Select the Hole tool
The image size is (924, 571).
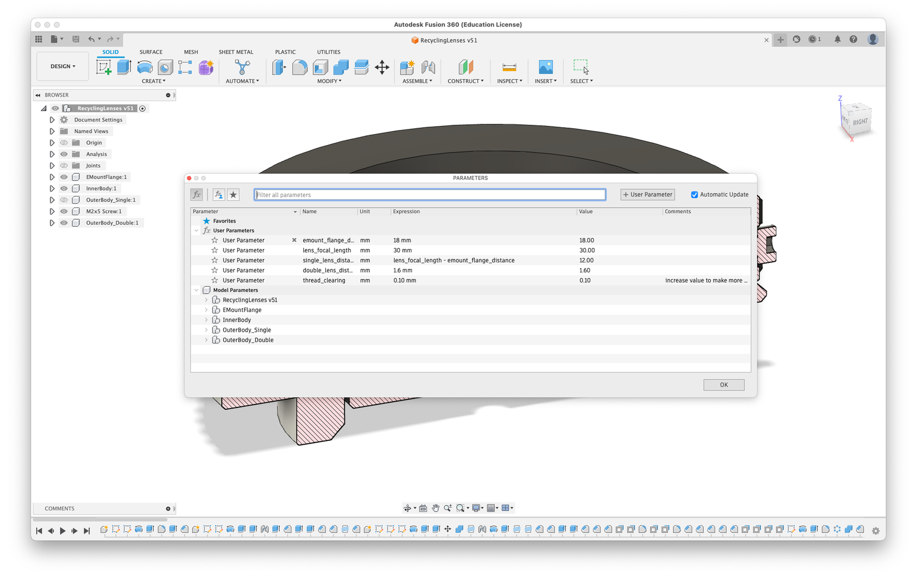(x=165, y=67)
